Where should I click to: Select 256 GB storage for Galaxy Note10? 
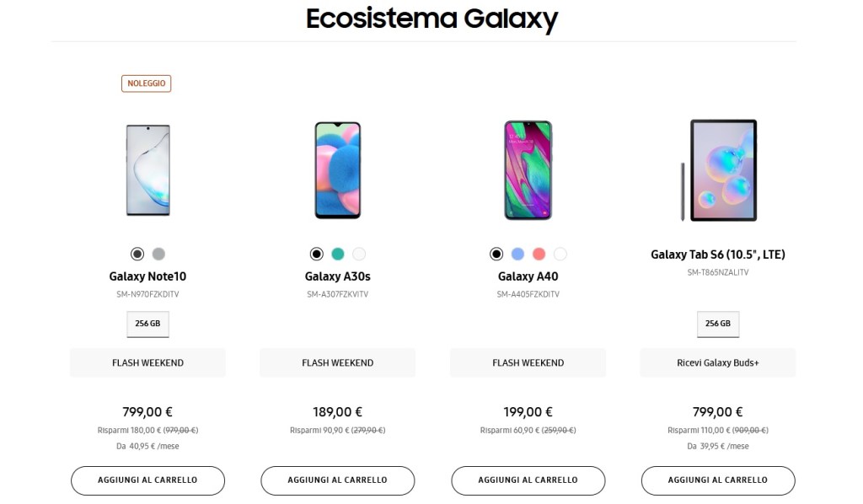147,324
